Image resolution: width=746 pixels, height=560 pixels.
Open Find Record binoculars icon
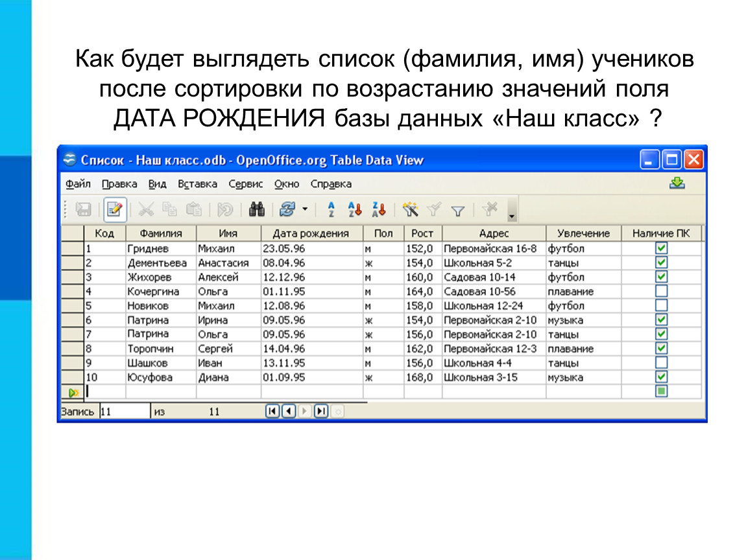pos(256,209)
